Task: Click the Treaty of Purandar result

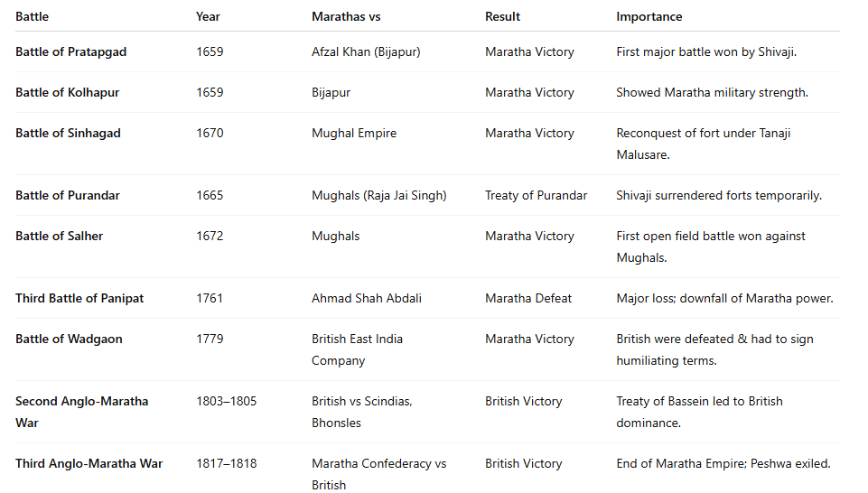Action: pos(536,195)
